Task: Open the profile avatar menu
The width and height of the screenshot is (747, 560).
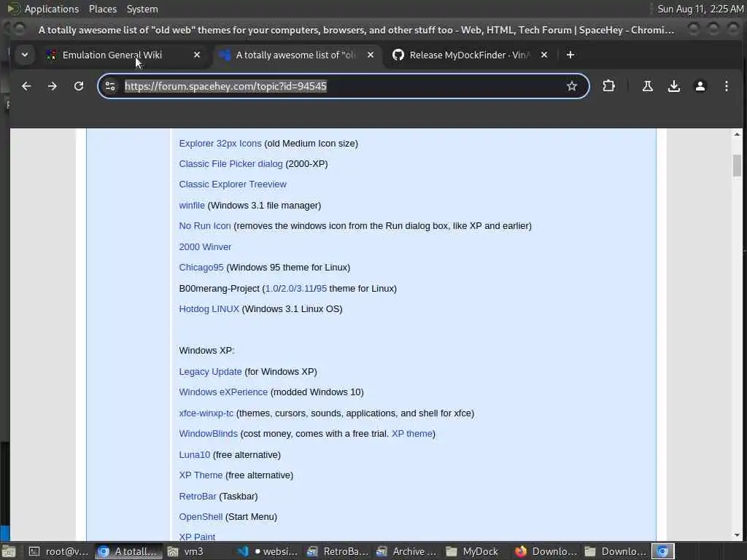Action: click(700, 86)
